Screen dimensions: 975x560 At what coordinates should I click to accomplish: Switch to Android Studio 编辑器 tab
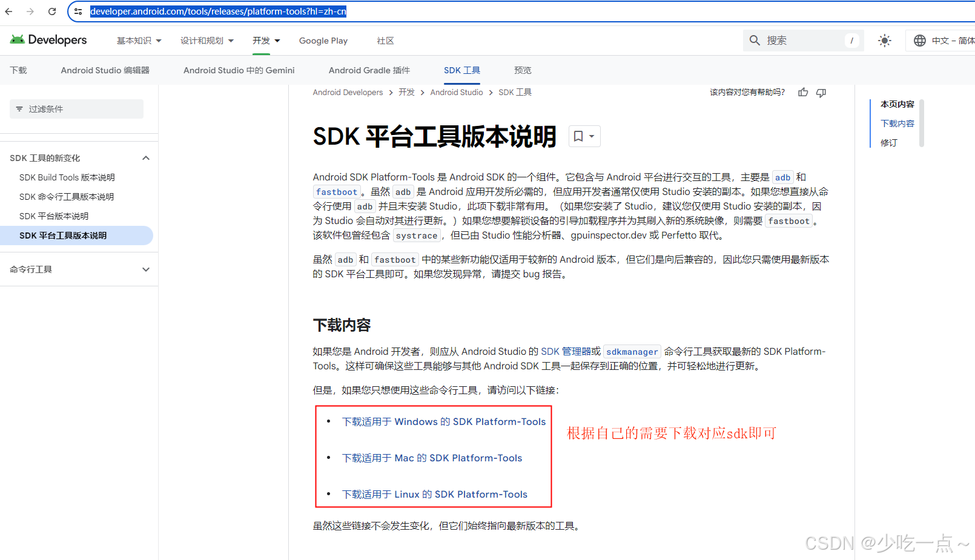[x=105, y=70]
